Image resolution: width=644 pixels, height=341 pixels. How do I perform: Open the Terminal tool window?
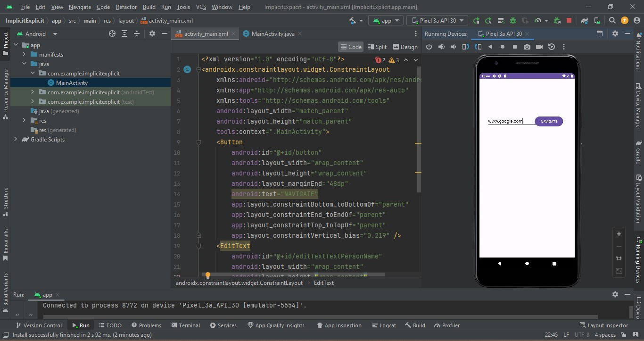coord(185,325)
